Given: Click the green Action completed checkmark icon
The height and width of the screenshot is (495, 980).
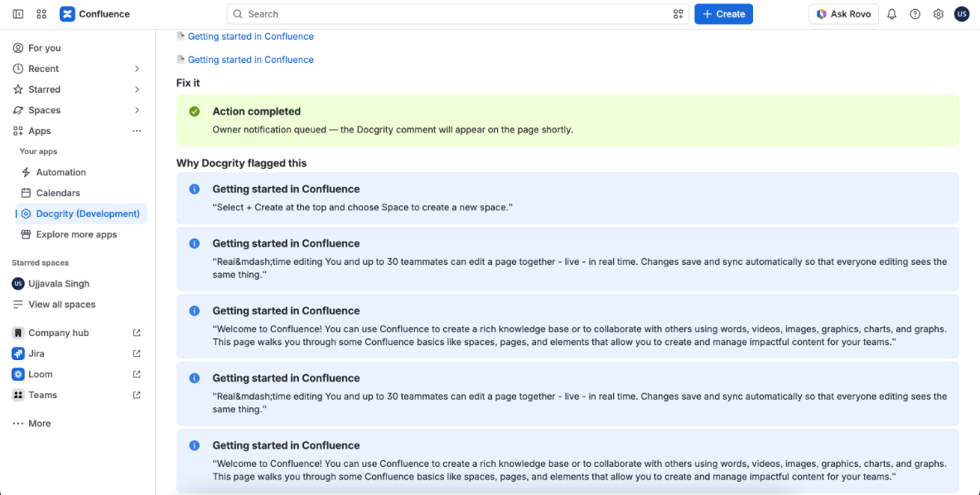Looking at the screenshot, I should (195, 111).
